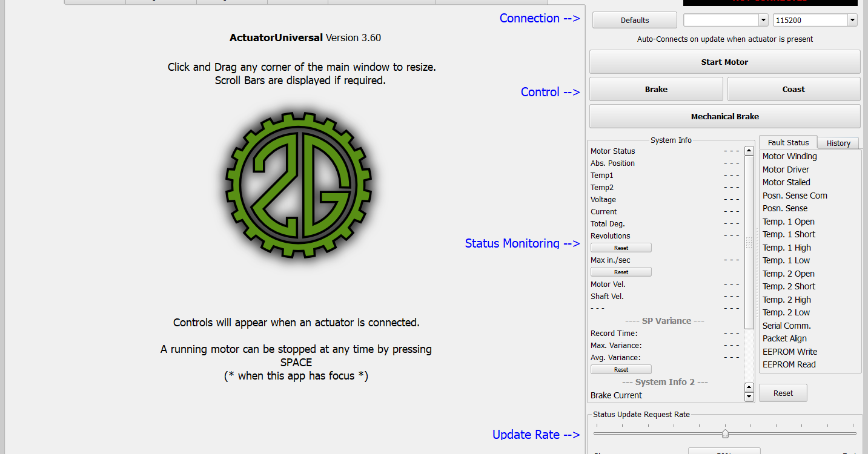Click the Brake button
The image size is (868, 454).
click(x=656, y=89)
